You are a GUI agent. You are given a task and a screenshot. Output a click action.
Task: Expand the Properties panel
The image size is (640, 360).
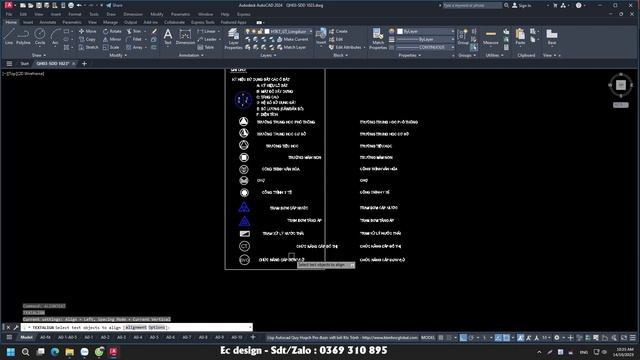[x=409, y=55]
